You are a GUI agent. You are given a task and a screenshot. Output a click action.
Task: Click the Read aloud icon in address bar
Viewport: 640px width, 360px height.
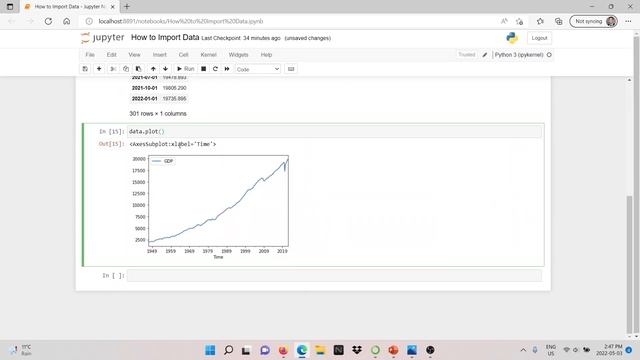coord(504,21)
